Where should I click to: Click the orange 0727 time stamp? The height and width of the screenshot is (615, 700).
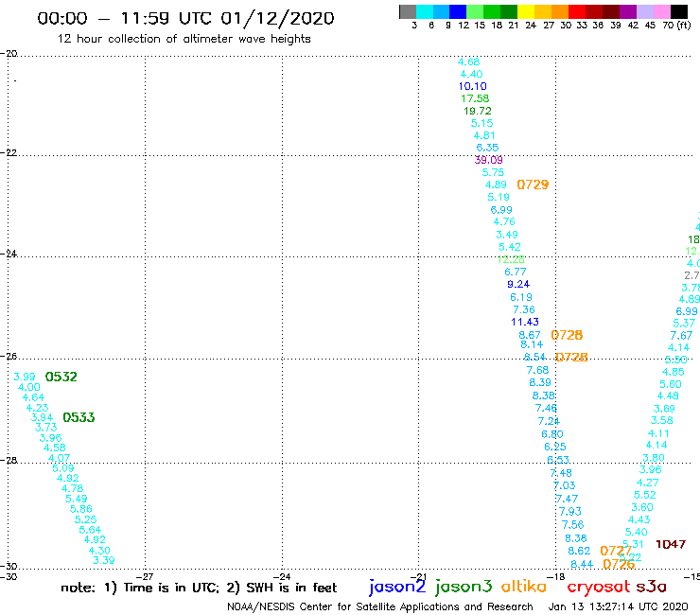(616, 551)
